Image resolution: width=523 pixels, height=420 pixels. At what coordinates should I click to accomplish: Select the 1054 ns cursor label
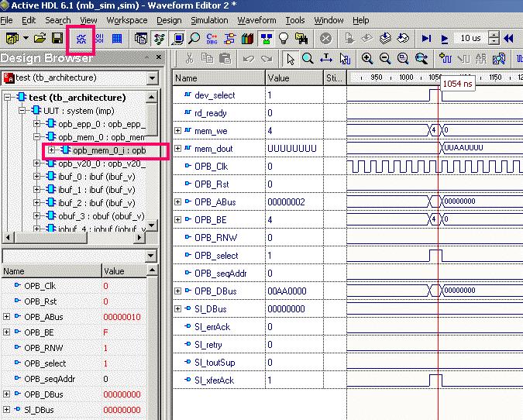458,84
